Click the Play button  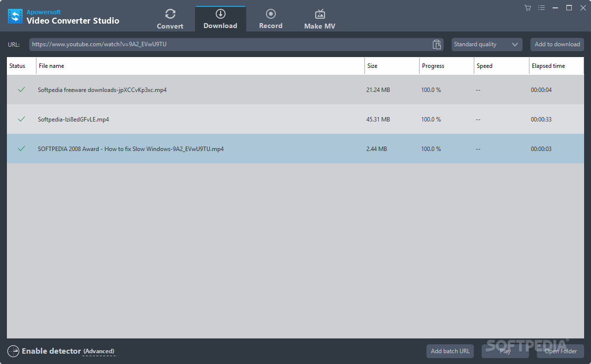click(505, 351)
